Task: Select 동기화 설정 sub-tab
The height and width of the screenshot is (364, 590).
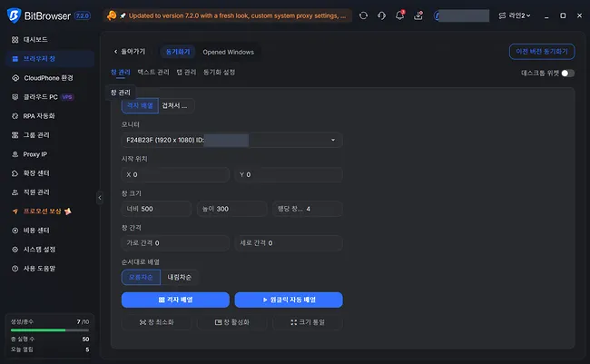Action: click(x=220, y=73)
